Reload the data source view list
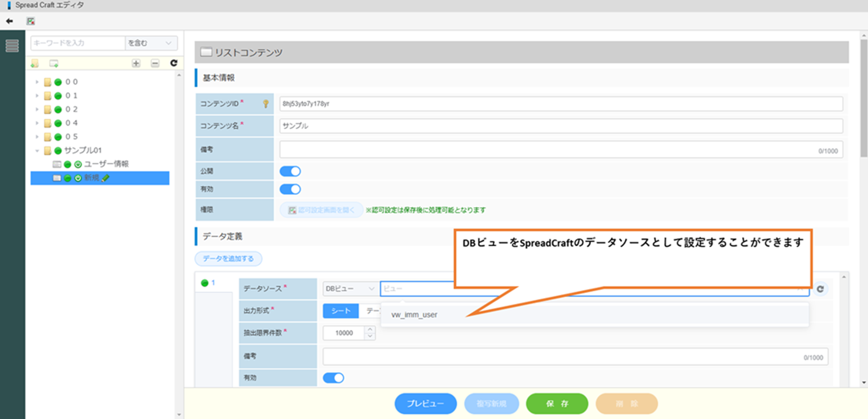The image size is (868, 419). pos(820,289)
